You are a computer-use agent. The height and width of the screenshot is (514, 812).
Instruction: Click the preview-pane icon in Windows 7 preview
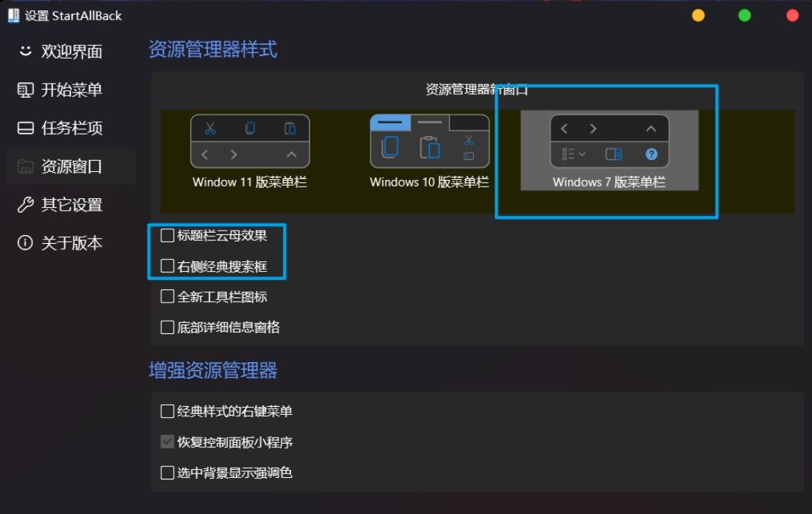point(614,154)
